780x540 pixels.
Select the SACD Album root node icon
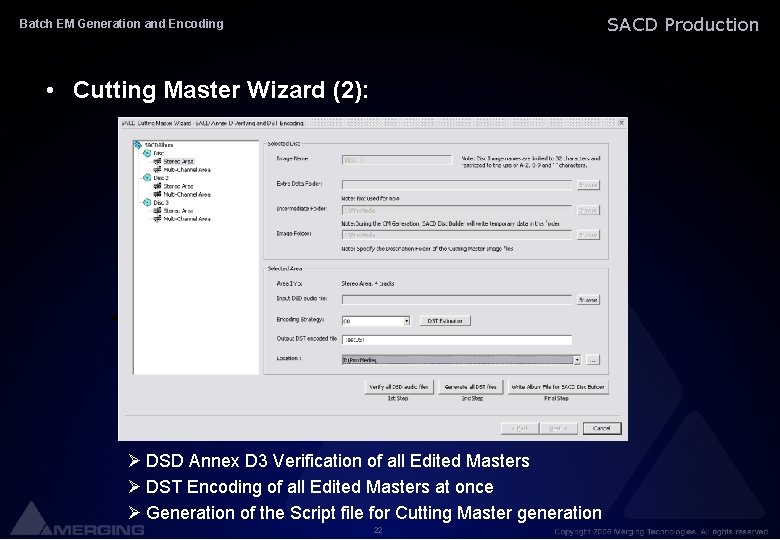click(x=137, y=145)
